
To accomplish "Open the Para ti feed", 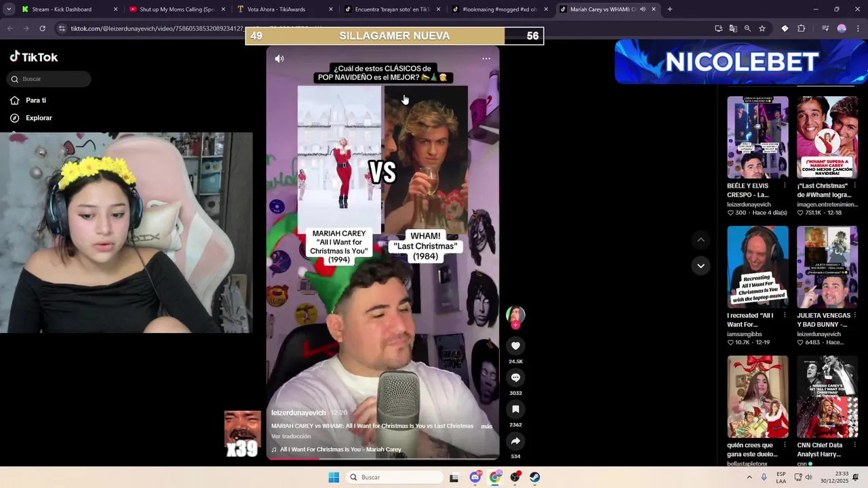I will pyautogui.click(x=36, y=100).
